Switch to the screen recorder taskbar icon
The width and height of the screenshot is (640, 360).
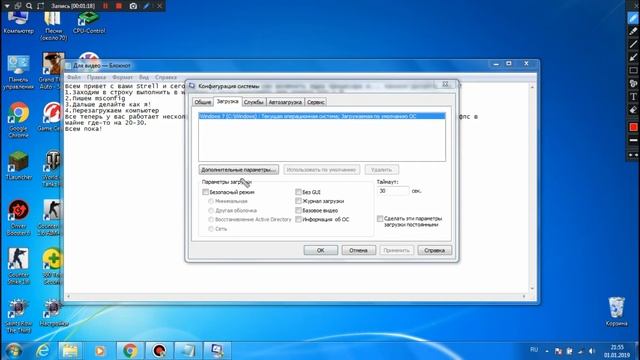[x=159, y=351]
